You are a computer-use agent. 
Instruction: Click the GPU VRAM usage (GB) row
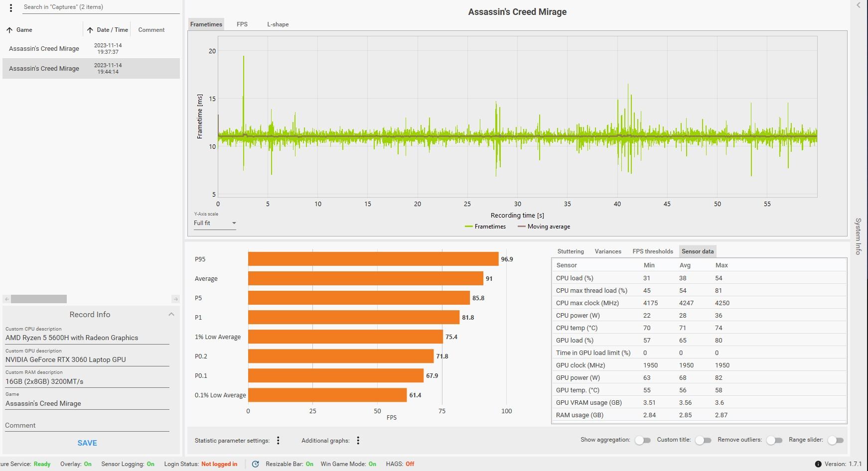point(699,402)
